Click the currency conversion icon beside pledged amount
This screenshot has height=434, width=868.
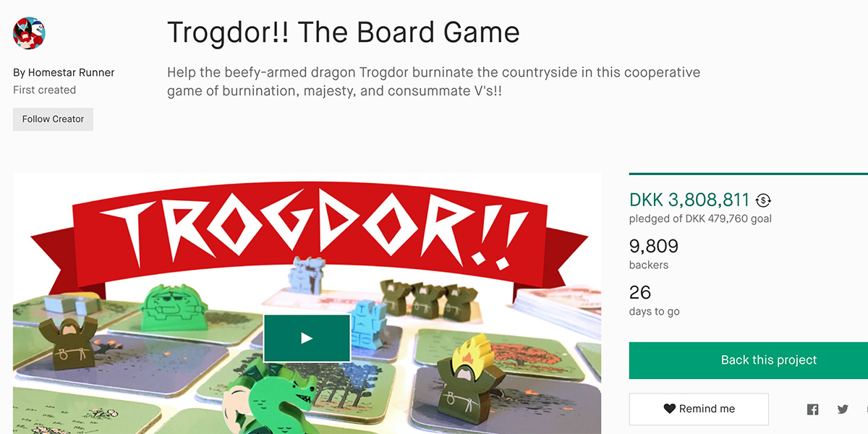[763, 200]
